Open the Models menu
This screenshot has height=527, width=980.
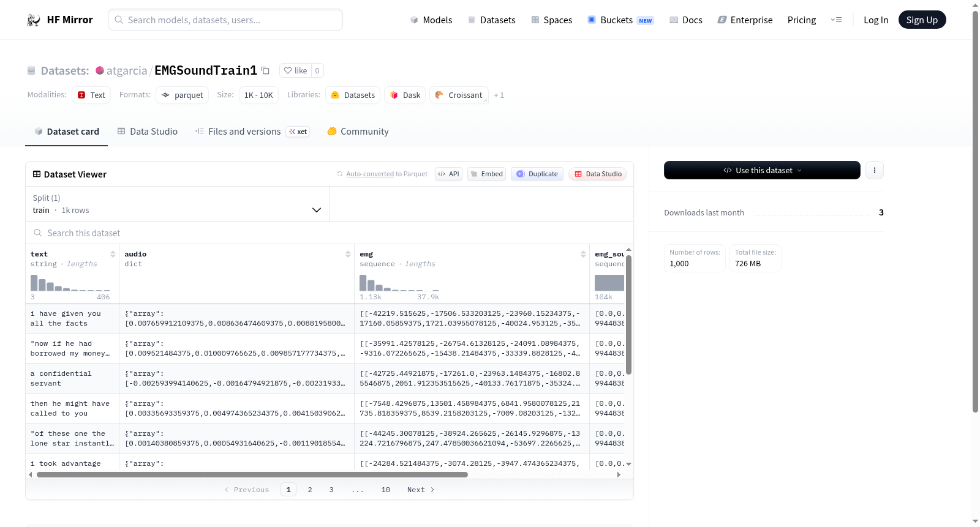pyautogui.click(x=431, y=20)
